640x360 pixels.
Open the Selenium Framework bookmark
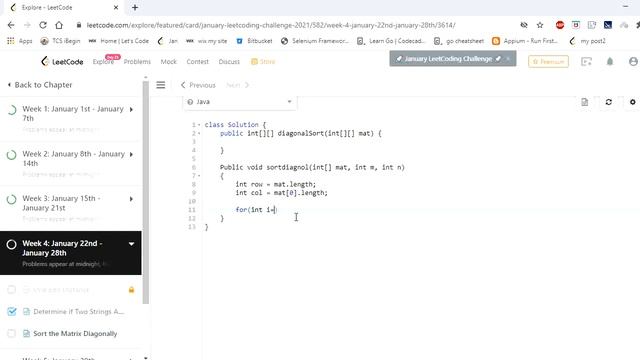315,41
